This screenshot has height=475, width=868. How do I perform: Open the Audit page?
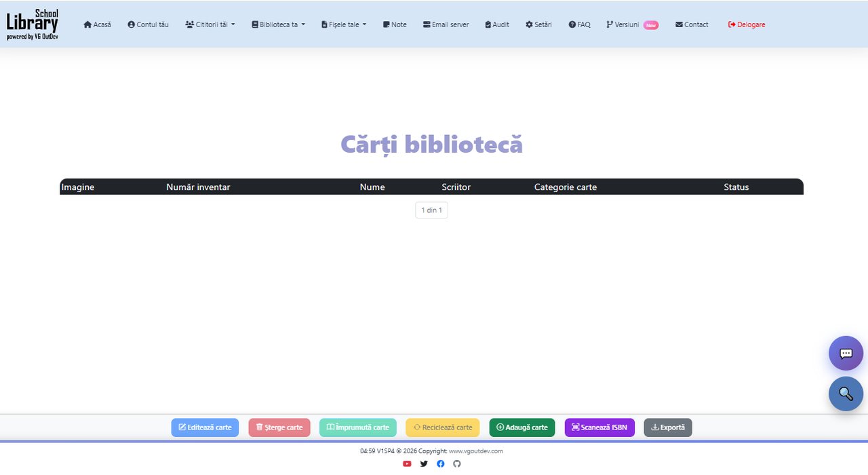coord(497,24)
